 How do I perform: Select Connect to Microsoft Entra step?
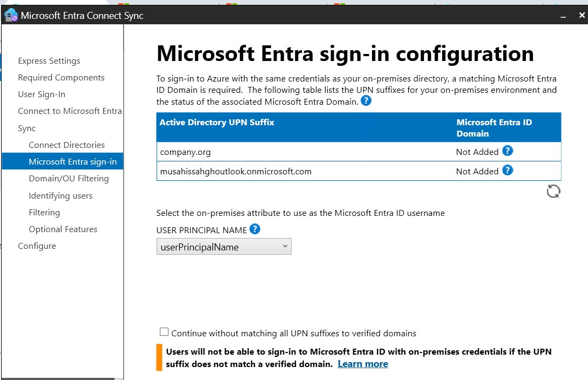(x=70, y=111)
